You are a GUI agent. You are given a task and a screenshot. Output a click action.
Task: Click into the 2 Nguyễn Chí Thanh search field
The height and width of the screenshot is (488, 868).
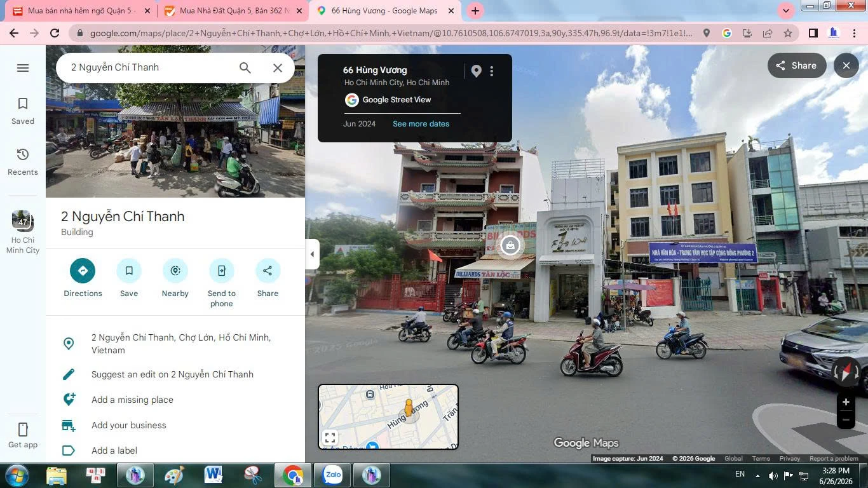149,67
